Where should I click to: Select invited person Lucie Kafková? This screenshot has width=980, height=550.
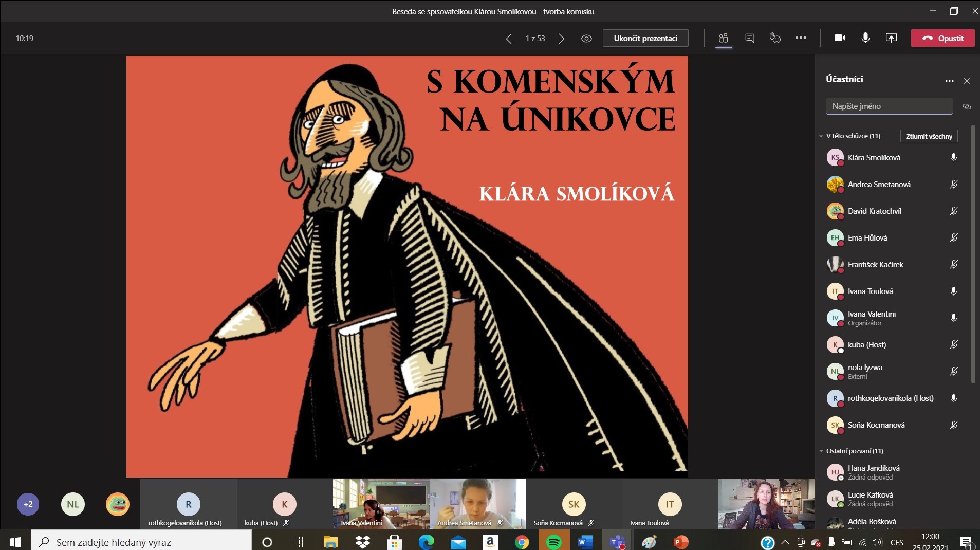click(x=892, y=499)
